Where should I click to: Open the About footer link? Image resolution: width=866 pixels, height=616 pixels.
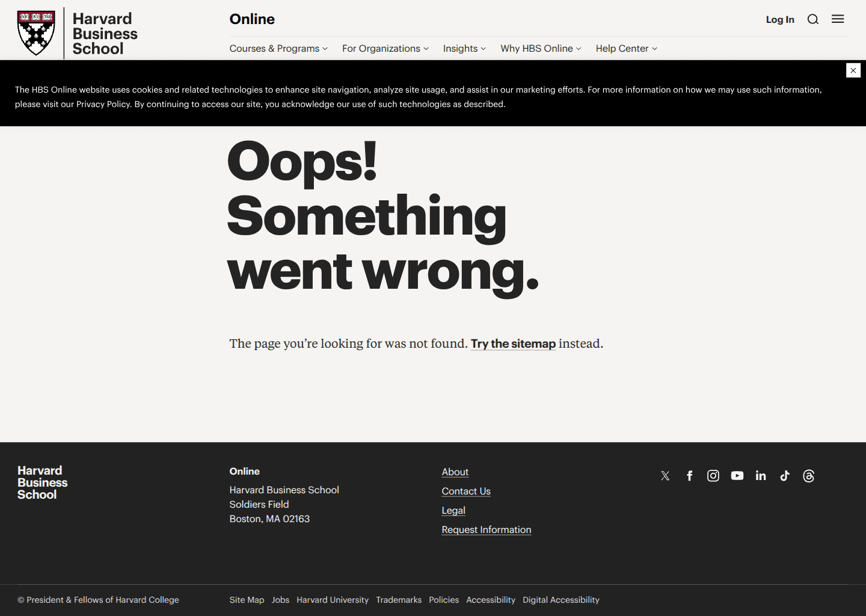tap(455, 472)
